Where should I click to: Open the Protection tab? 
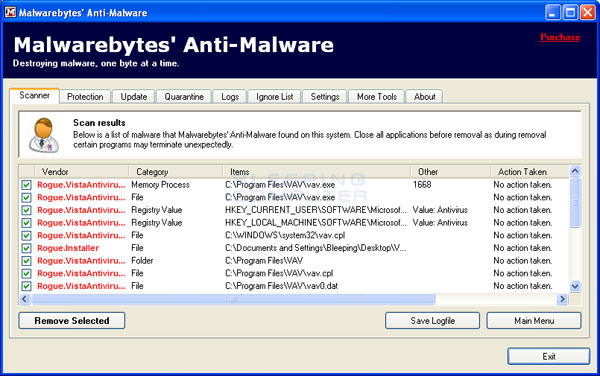[x=85, y=97]
